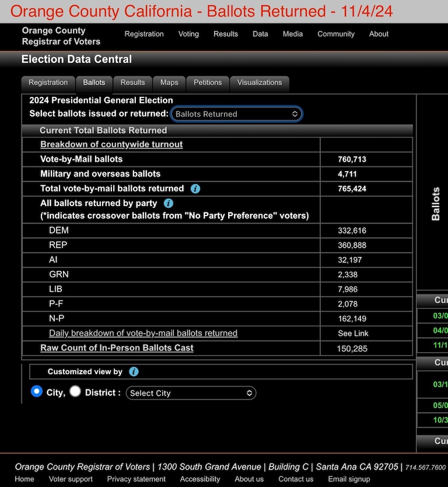Click info icon next to All ballots returned by party

coord(169,203)
